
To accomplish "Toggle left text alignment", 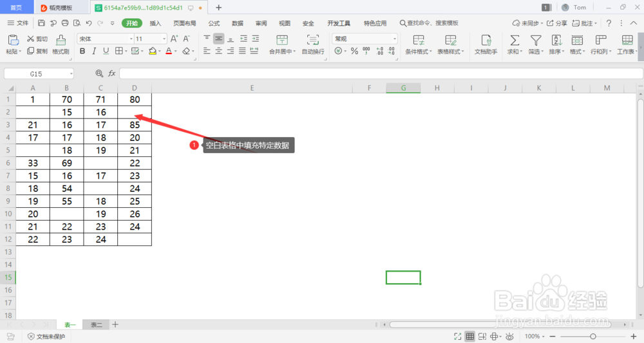I will coord(207,51).
